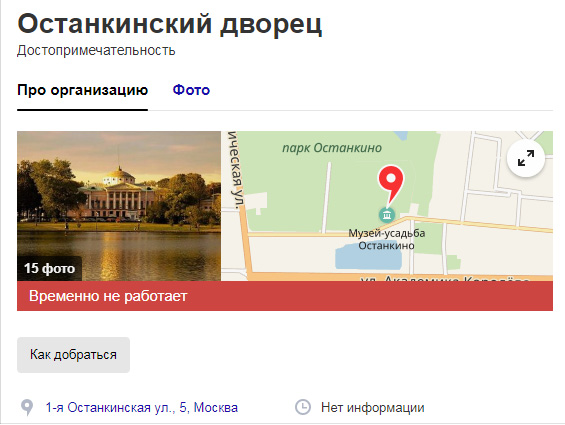Select the Про организацию tab

pyautogui.click(x=83, y=90)
